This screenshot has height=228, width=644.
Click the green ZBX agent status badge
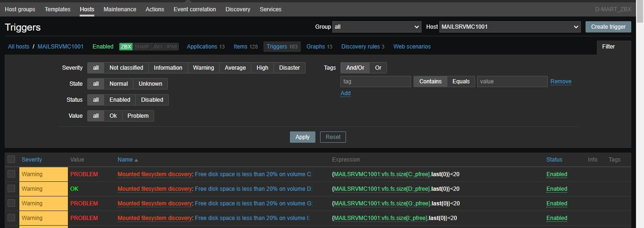click(x=126, y=47)
